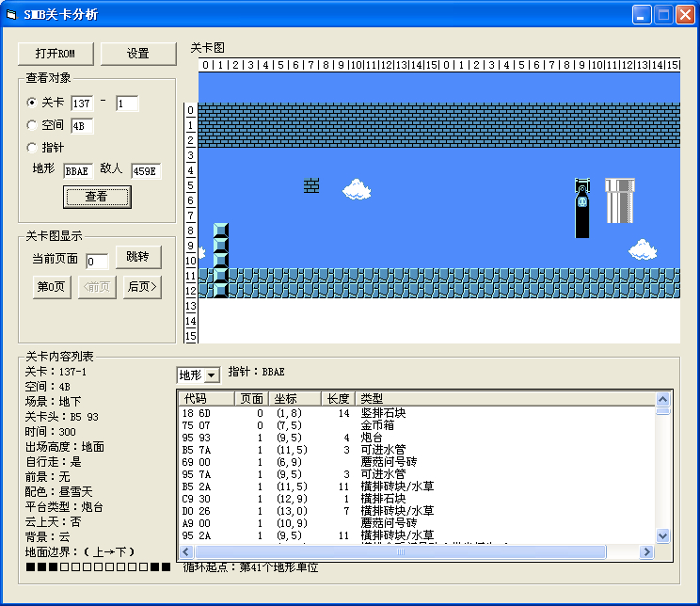Image resolution: width=700 pixels, height=606 pixels.
Task: Select the row with code 18 6D
Action: click(x=417, y=413)
